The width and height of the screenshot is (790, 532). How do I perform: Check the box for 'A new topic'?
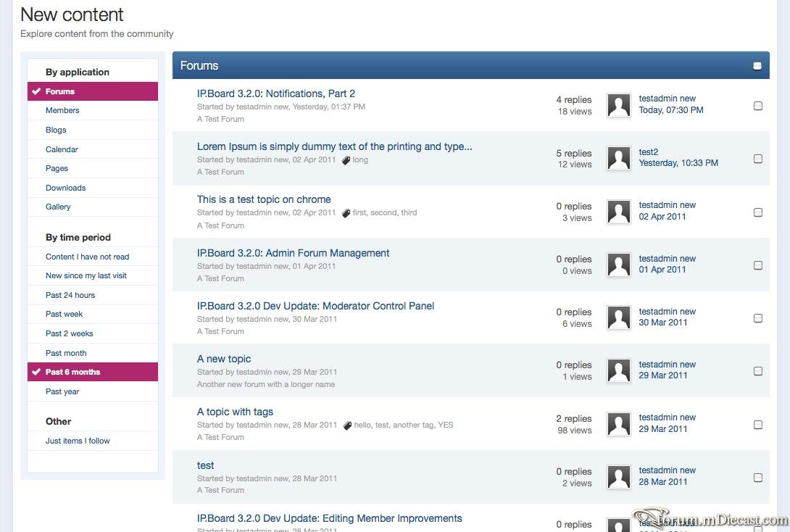[758, 371]
